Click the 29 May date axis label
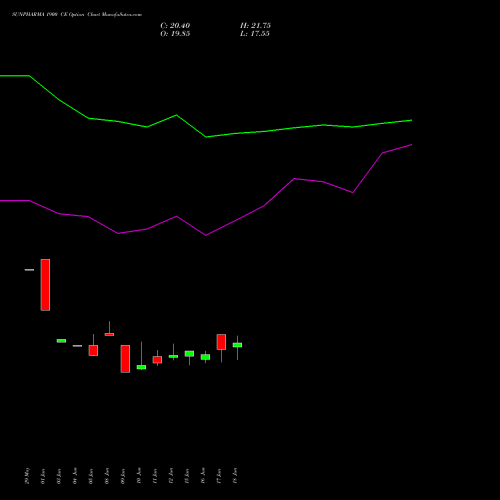Viewport: 500px width, 500px height. (27, 476)
